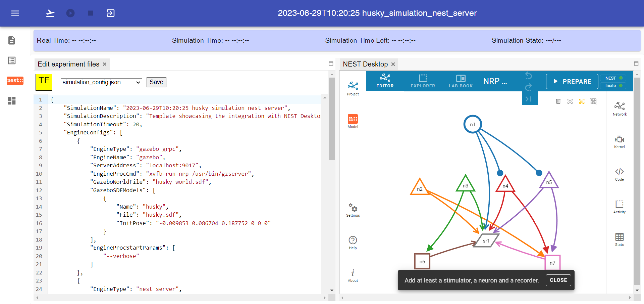
Task: Open Project in NEST Desktop sidebar
Action: pyautogui.click(x=353, y=89)
